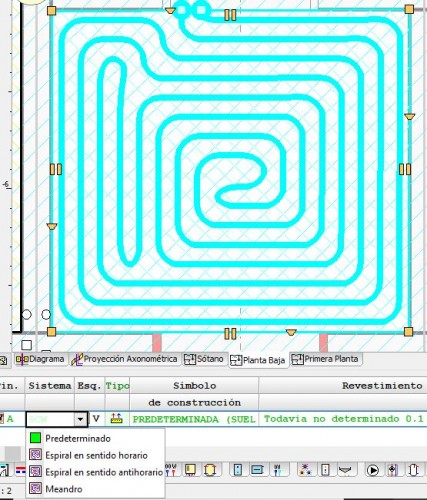
Task: Click the yellow square panel toolbar icon
Action: coord(191,470)
